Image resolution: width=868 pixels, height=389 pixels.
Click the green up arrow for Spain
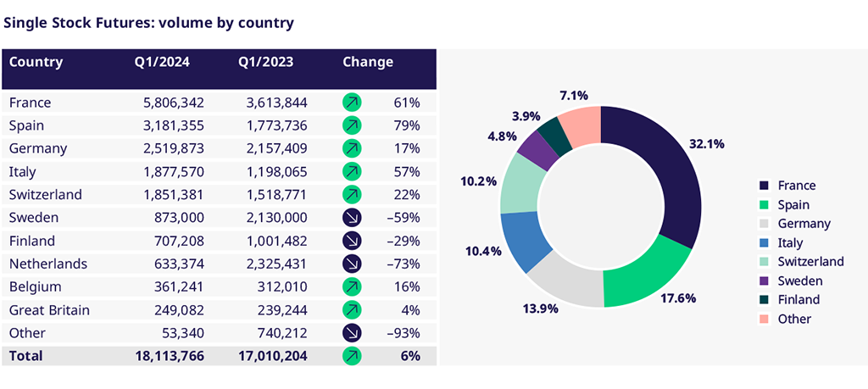(x=352, y=125)
